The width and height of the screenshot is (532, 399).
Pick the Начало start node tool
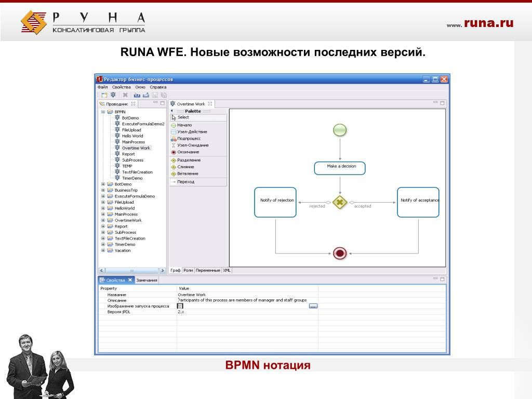tap(198, 125)
